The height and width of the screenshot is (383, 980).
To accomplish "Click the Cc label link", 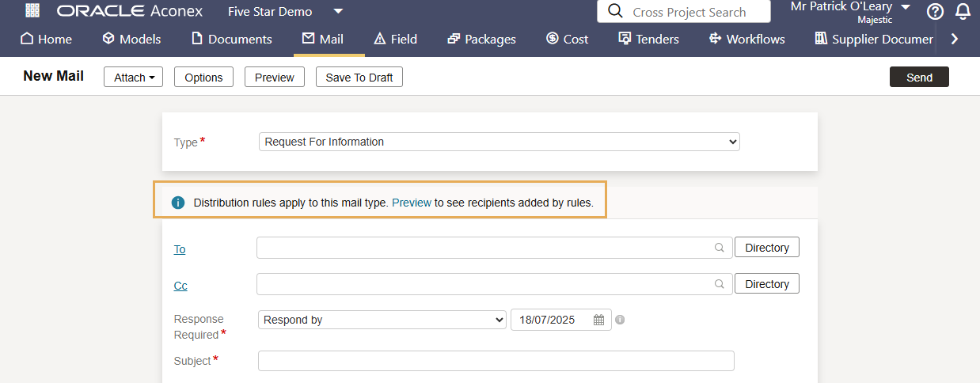I will click(180, 286).
